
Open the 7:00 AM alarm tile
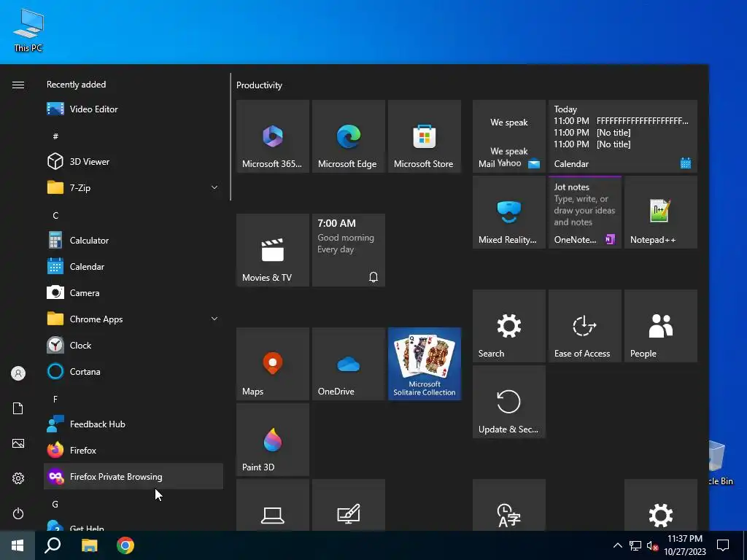(348, 250)
